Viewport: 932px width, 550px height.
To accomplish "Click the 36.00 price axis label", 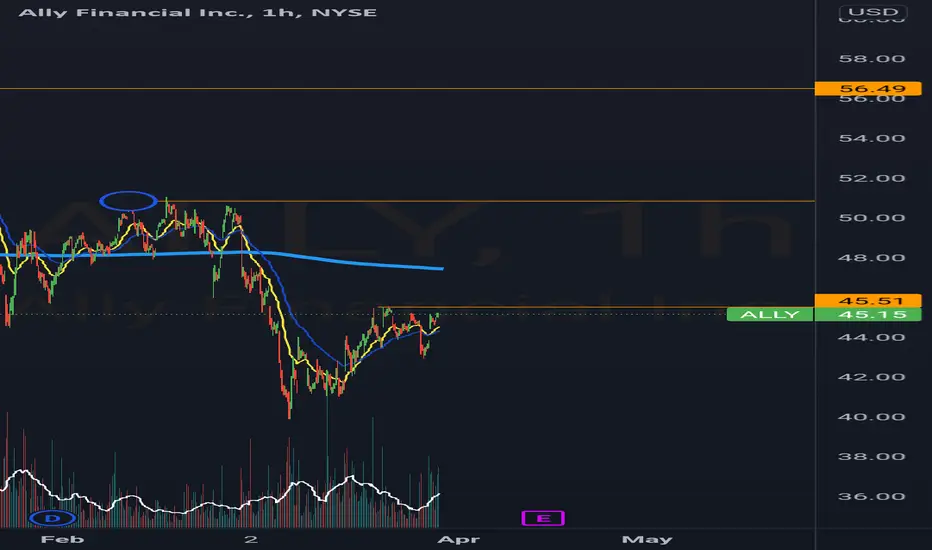I will 871,496.
